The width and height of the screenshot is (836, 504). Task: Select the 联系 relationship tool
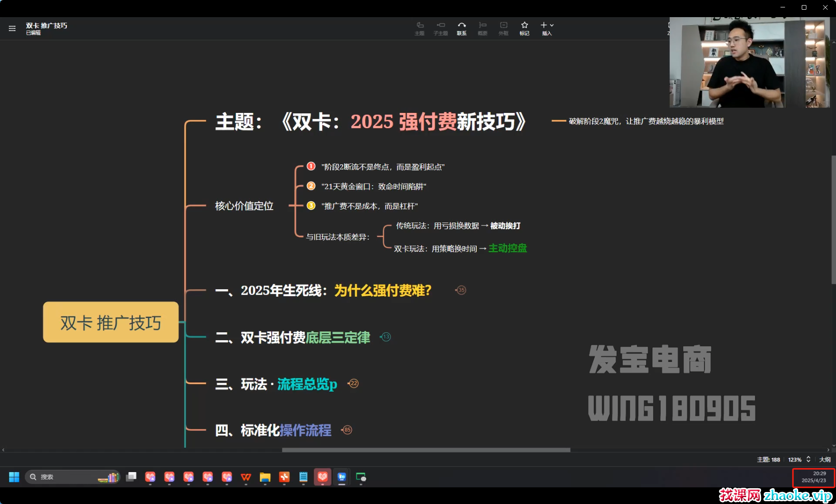[x=462, y=28]
